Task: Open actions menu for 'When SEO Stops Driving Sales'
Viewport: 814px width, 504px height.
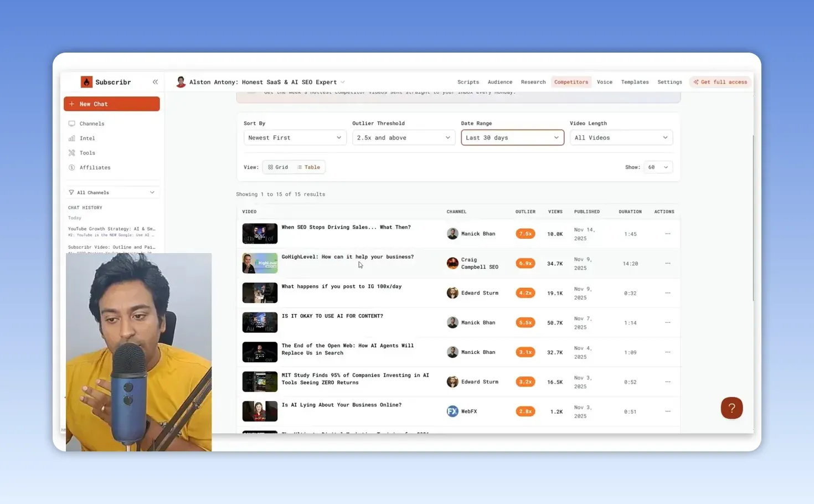Action: 668,234
